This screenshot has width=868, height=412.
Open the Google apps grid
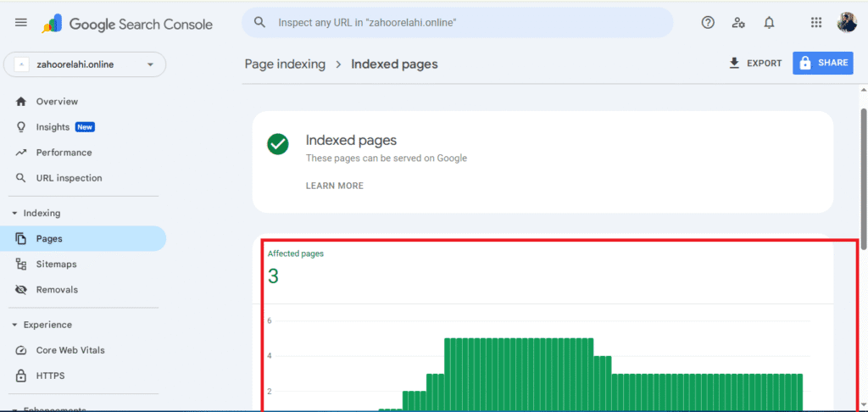click(816, 23)
